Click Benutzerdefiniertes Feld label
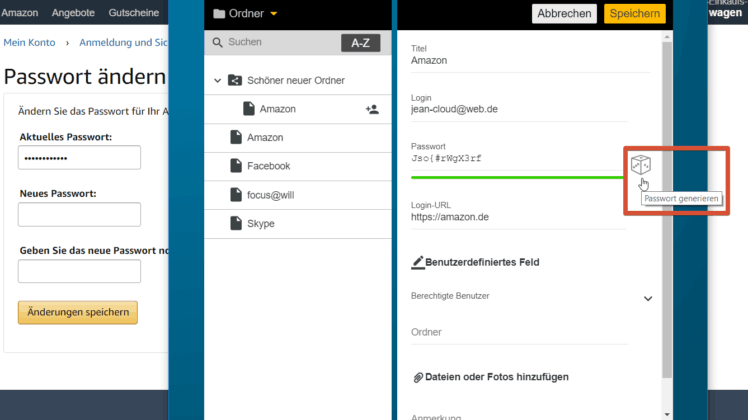 (x=482, y=262)
